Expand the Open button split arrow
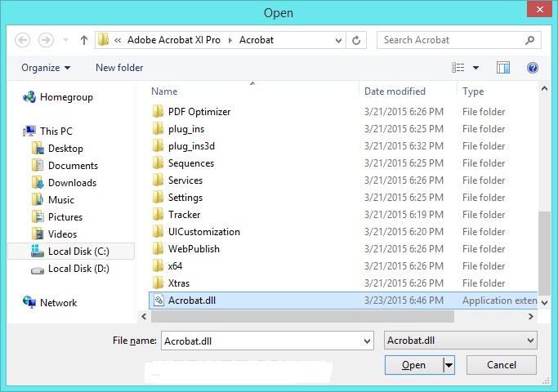This screenshot has width=558, height=392. (x=449, y=365)
